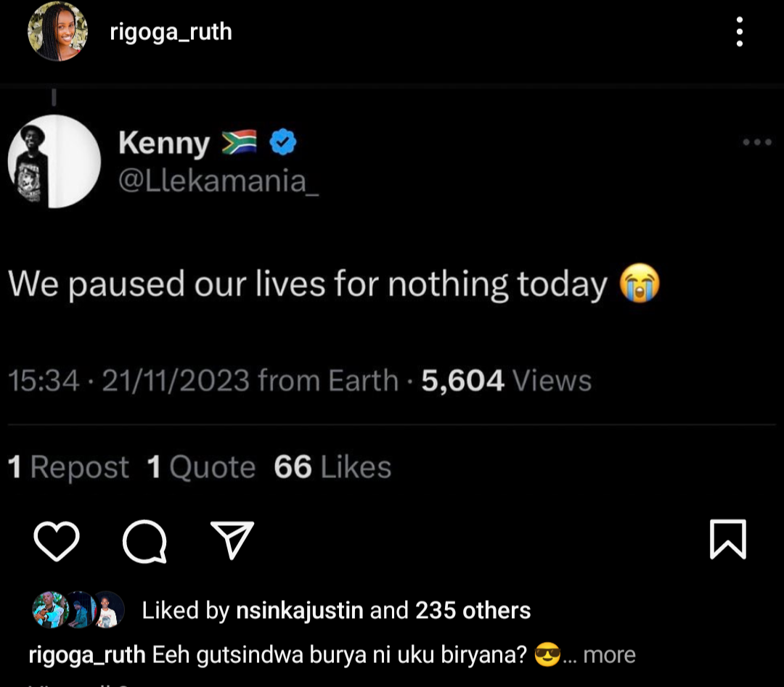Open nsinkajustin profile from likes

[299, 611]
